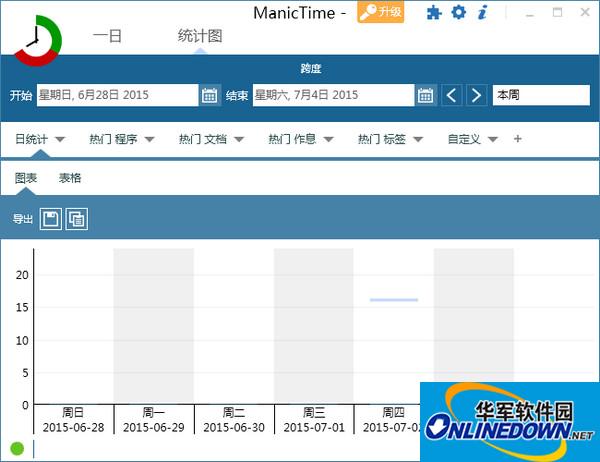This screenshot has width=600, height=462.
Task: Open the start date calendar picker
Action: pos(210,95)
